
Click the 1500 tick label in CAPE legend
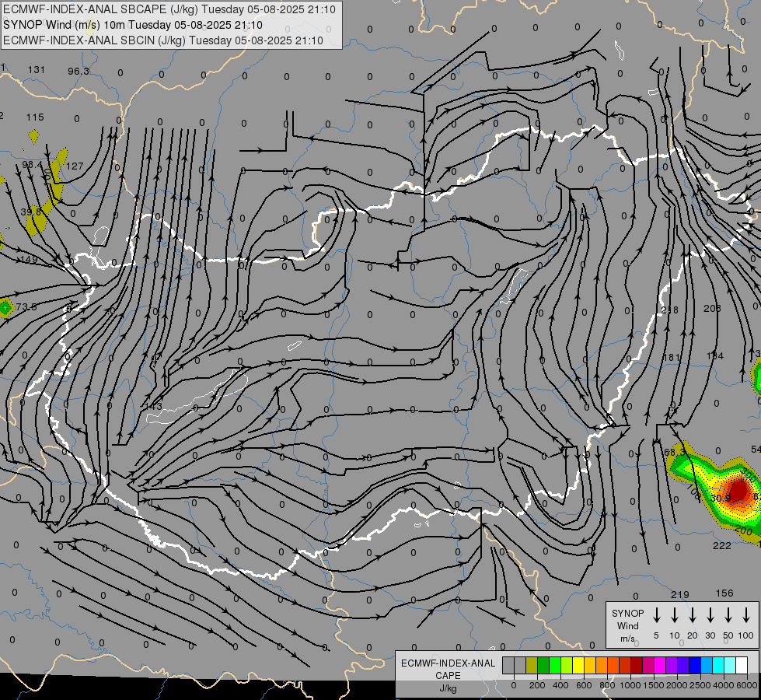point(654,685)
